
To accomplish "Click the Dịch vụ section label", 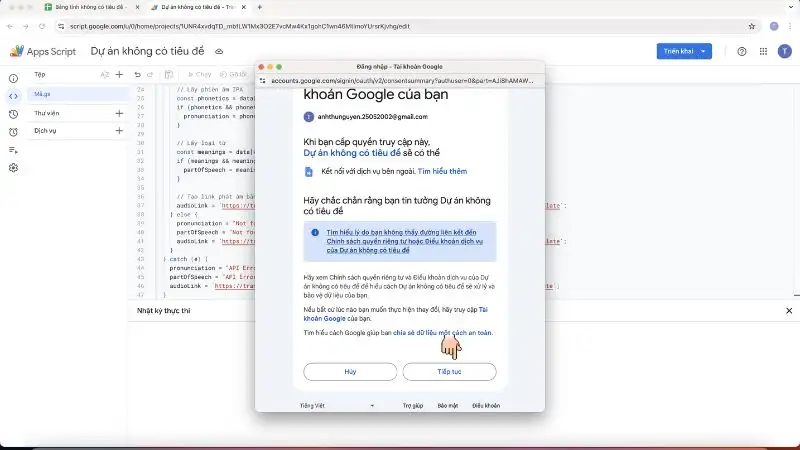I will (45, 131).
